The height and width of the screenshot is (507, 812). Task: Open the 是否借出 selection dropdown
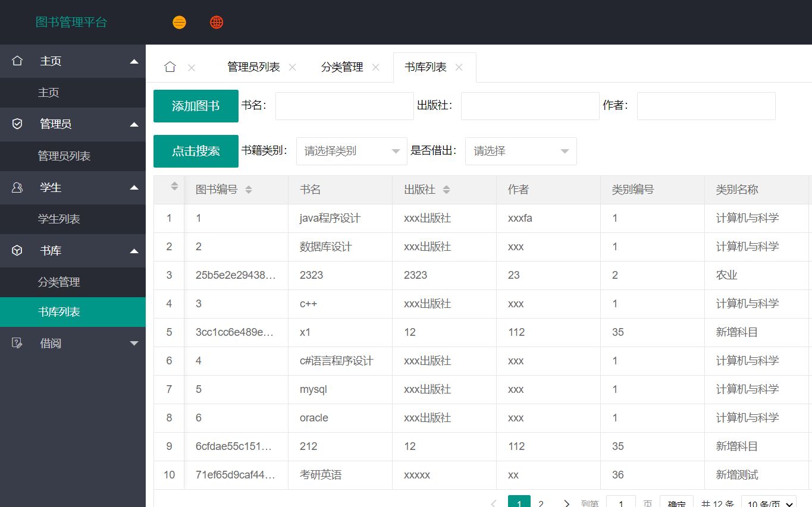pyautogui.click(x=521, y=151)
